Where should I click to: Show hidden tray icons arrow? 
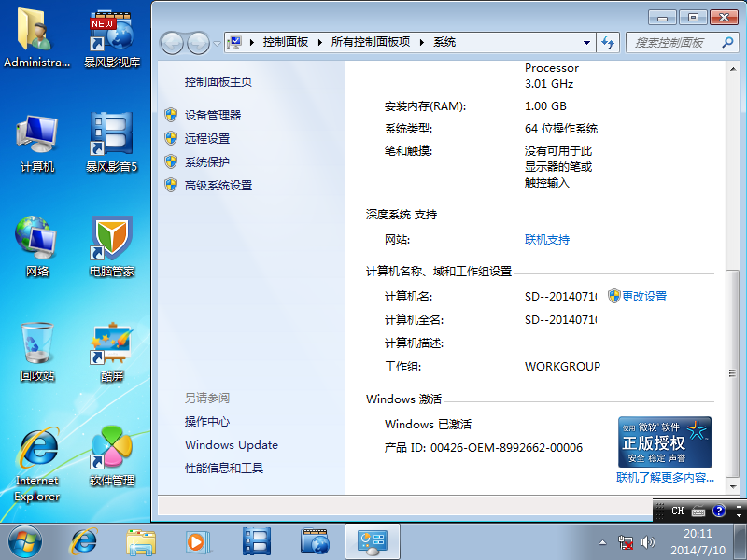click(x=602, y=542)
